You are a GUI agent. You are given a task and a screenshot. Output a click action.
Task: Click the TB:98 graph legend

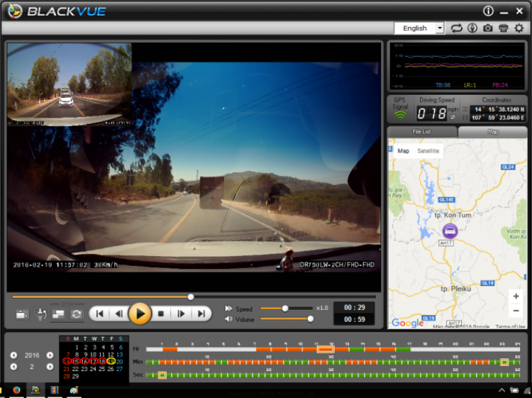tap(443, 85)
